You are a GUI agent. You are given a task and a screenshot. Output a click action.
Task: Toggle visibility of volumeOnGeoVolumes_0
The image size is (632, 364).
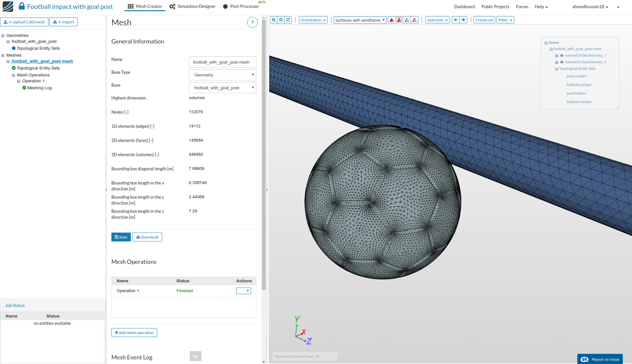point(562,62)
